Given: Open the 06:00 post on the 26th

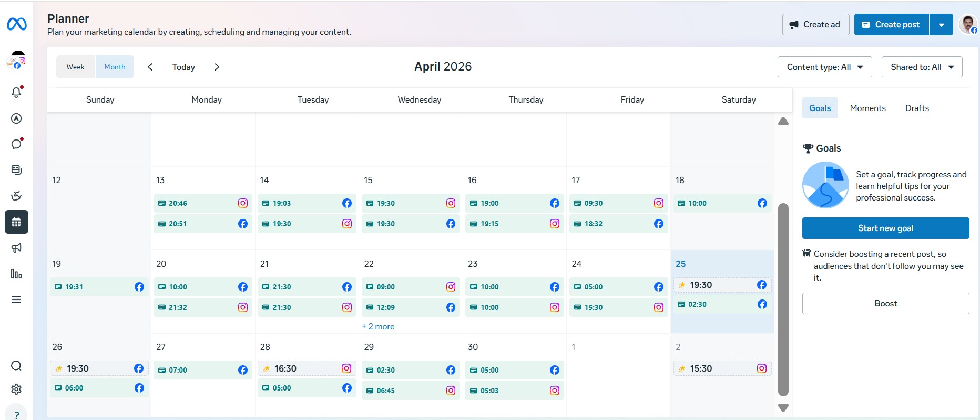Looking at the screenshot, I should [99, 388].
